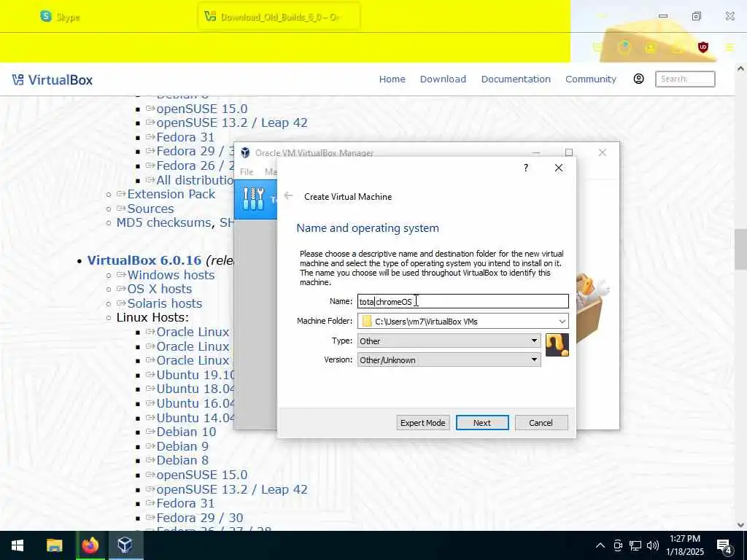
Task: Open the Ubuntu 18.04 link
Action: click(x=196, y=389)
